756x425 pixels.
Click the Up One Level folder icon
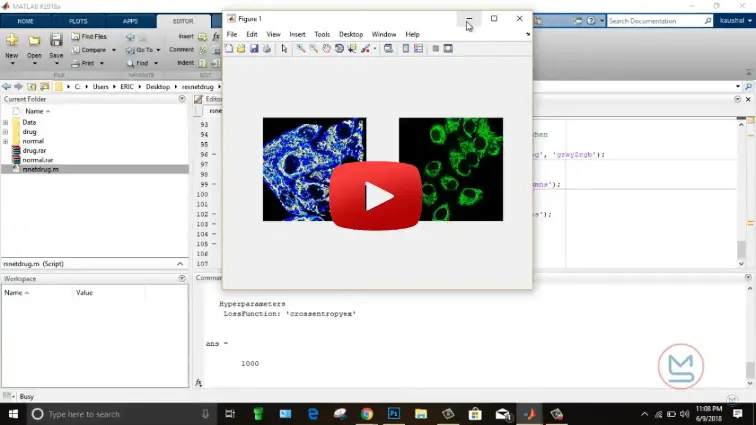(x=31, y=87)
